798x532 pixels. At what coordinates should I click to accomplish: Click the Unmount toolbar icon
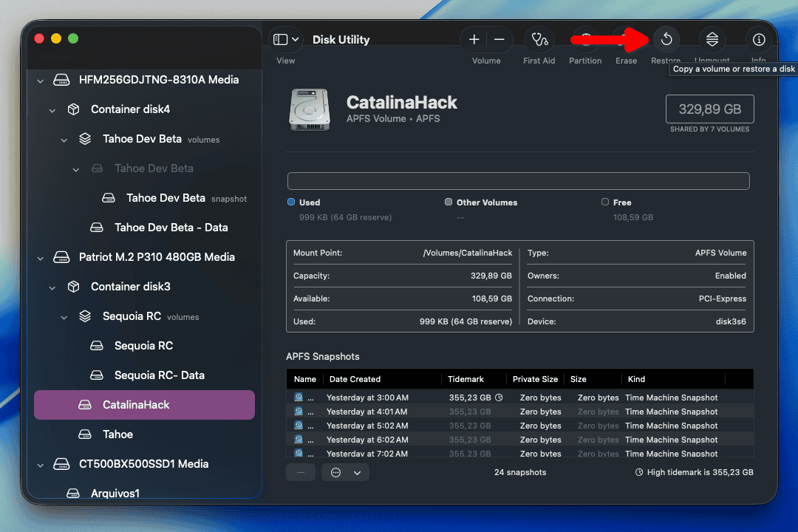point(712,40)
